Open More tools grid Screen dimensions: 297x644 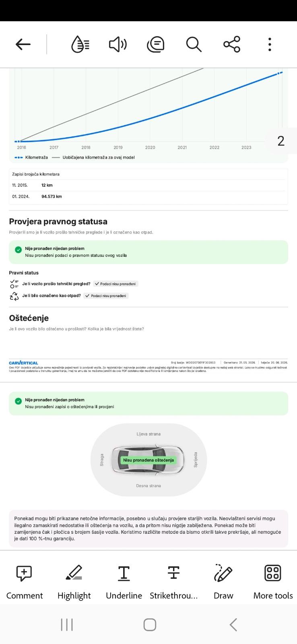click(x=273, y=582)
